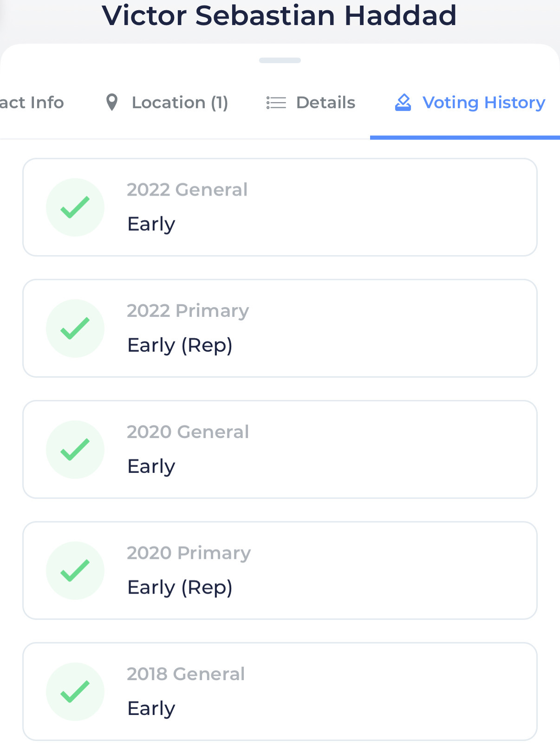Viewport: 560px width, 747px height.
Task: Tap the name Victor Sebastian Haddad
Action: coord(280,16)
